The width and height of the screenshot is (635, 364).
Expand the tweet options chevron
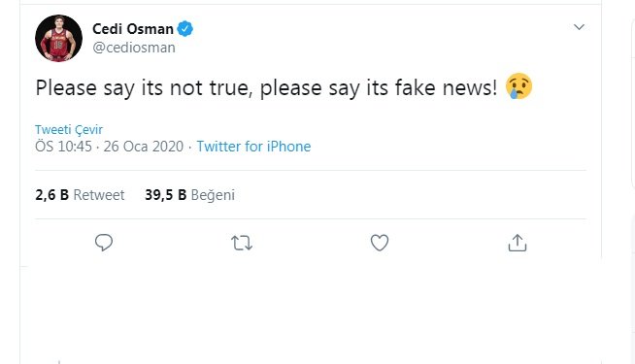(x=579, y=27)
